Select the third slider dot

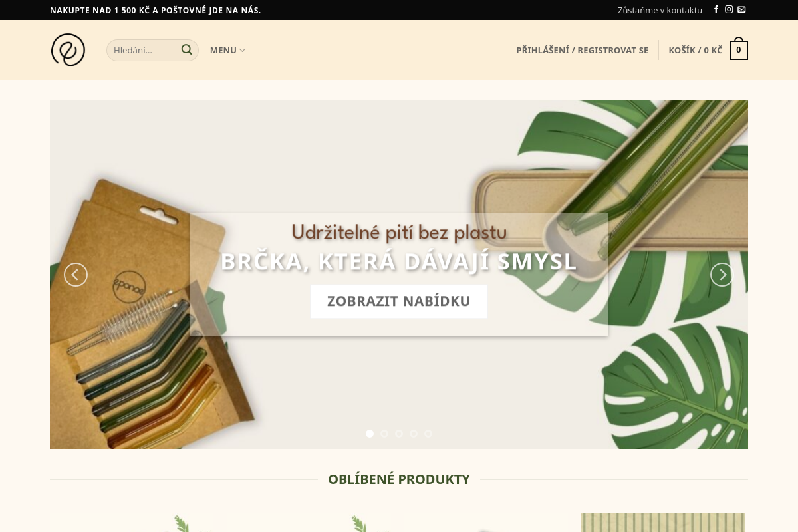coord(399,434)
